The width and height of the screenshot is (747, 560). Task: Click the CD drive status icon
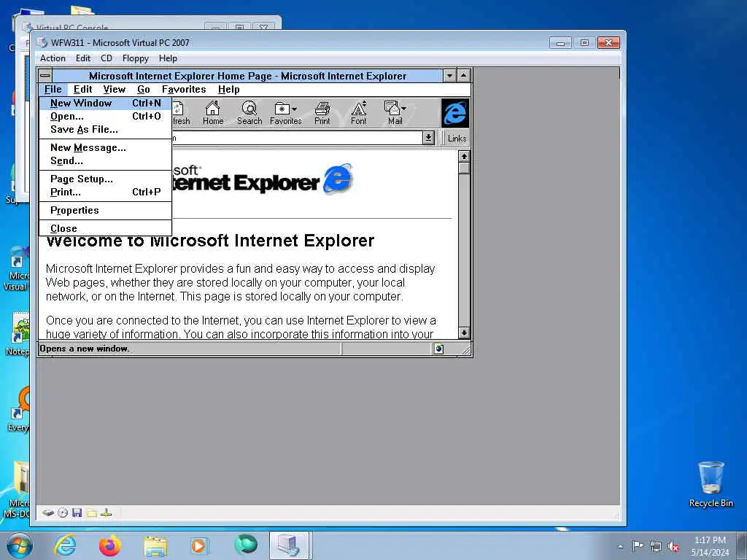[63, 513]
